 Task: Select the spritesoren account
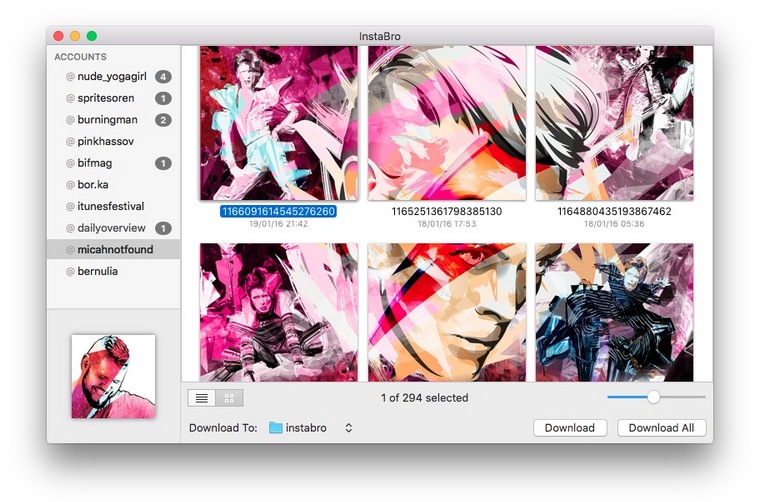[114, 98]
